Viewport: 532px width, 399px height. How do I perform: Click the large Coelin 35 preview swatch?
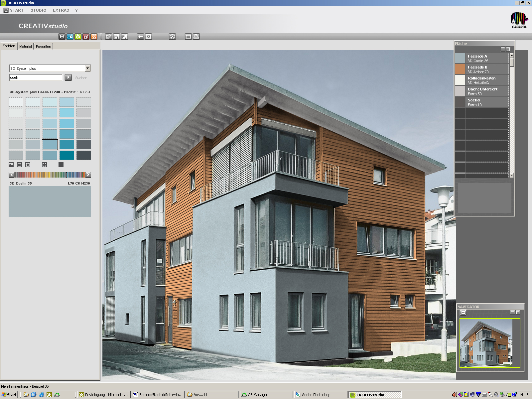pos(50,201)
